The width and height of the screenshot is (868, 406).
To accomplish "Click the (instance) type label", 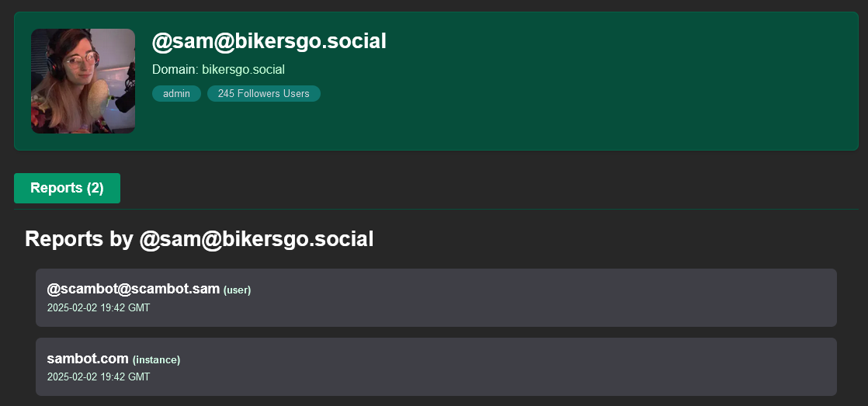I will click(157, 359).
